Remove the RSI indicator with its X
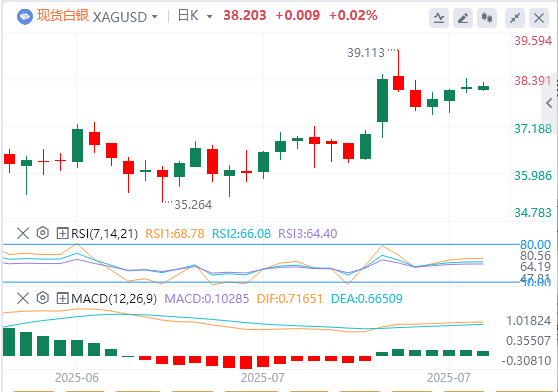The height and width of the screenshot is (392, 558). tap(23, 233)
